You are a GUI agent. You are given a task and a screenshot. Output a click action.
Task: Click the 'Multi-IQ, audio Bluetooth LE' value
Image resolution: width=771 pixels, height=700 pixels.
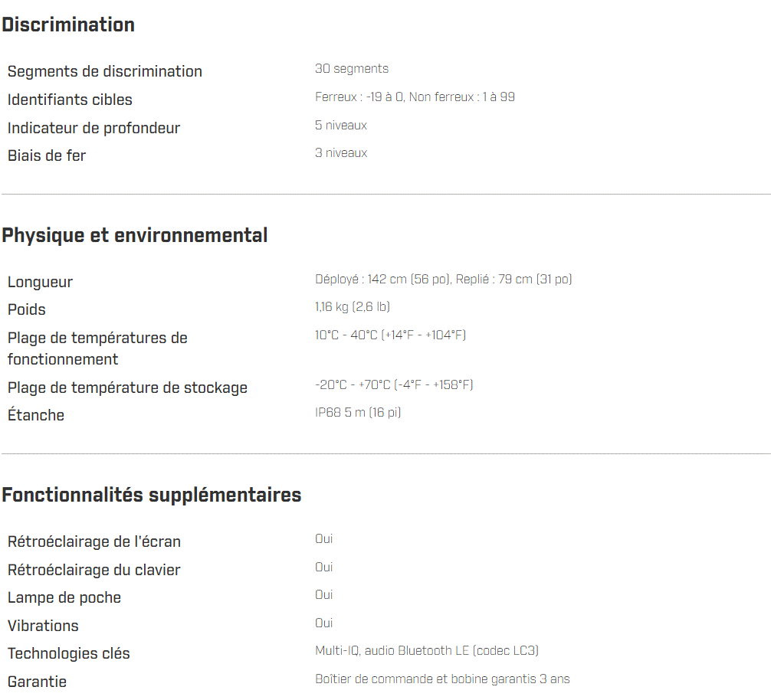[427, 651]
